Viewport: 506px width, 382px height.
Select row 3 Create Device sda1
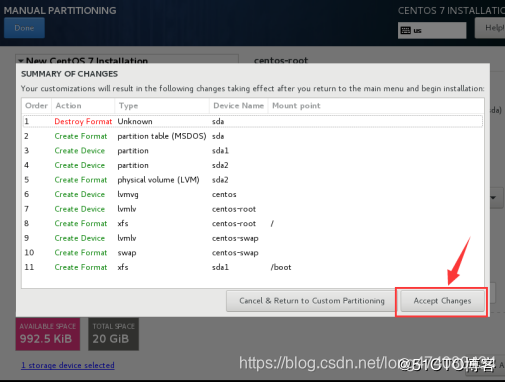tap(253, 151)
